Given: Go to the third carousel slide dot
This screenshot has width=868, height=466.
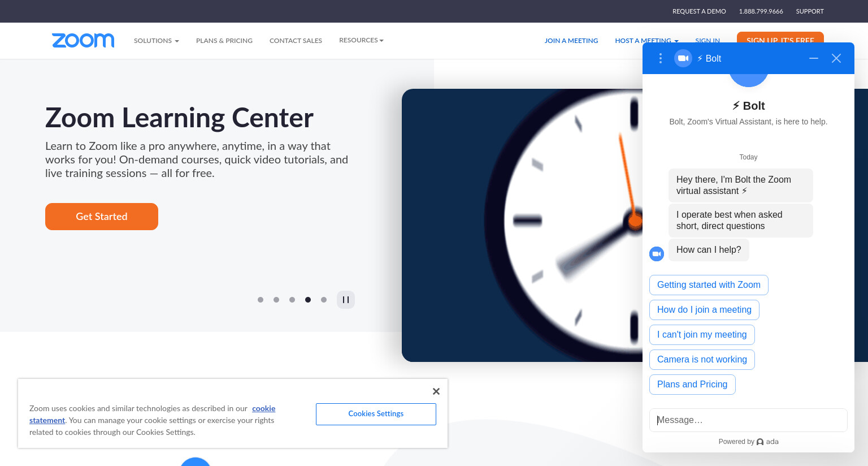Looking at the screenshot, I should tap(292, 300).
